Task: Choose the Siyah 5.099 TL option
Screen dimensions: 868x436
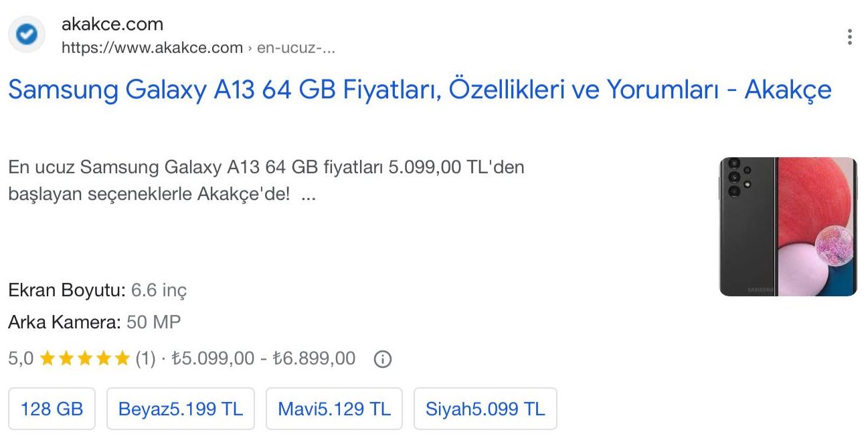Action: tap(485, 409)
